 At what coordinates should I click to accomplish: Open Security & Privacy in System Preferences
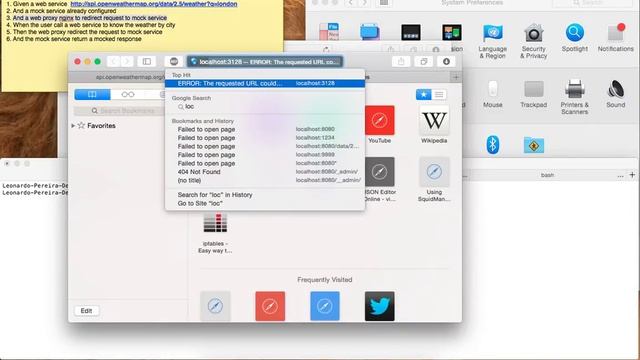click(x=533, y=41)
